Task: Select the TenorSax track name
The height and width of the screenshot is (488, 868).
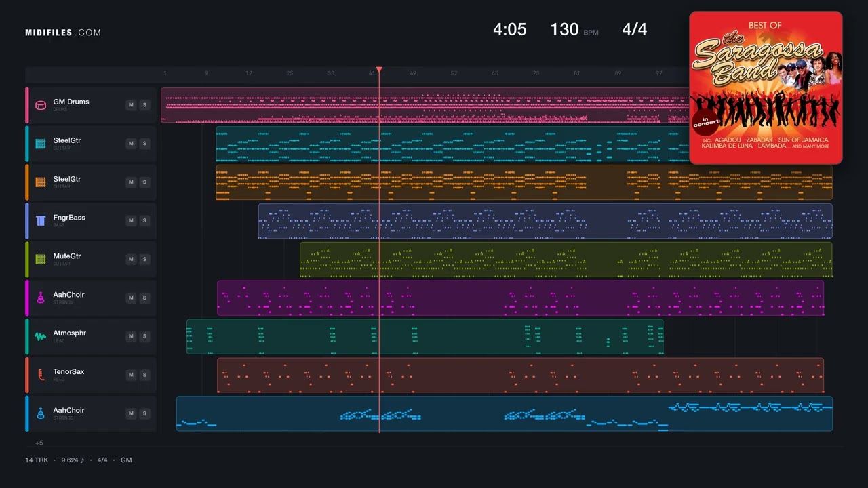Action: click(x=69, y=372)
